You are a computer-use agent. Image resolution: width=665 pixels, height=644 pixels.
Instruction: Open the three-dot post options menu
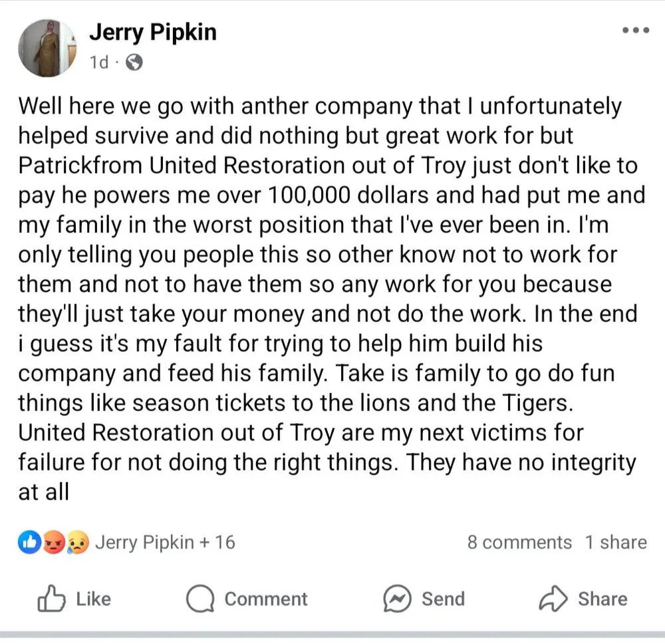(635, 31)
